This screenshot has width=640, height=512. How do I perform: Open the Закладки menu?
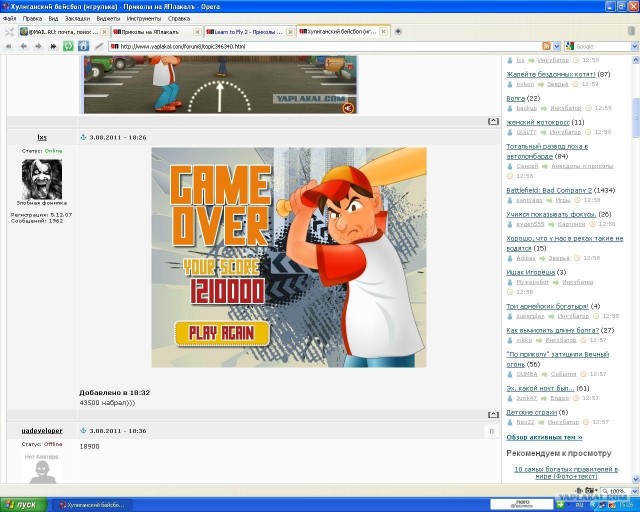point(77,18)
